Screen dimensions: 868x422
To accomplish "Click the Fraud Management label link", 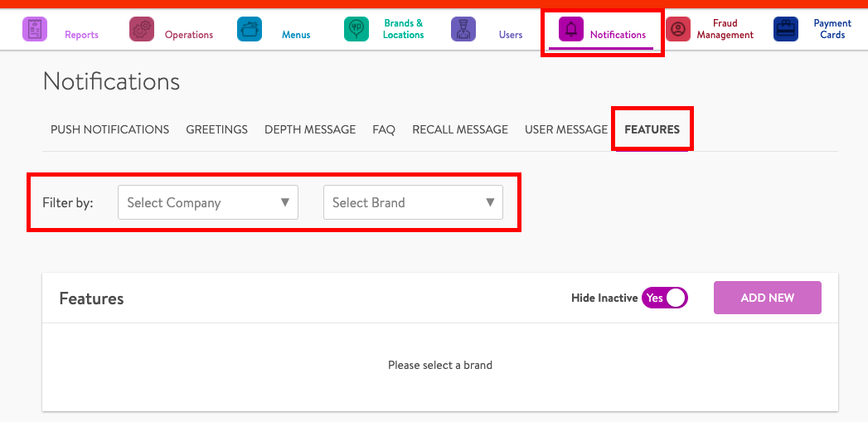I will pos(725,30).
